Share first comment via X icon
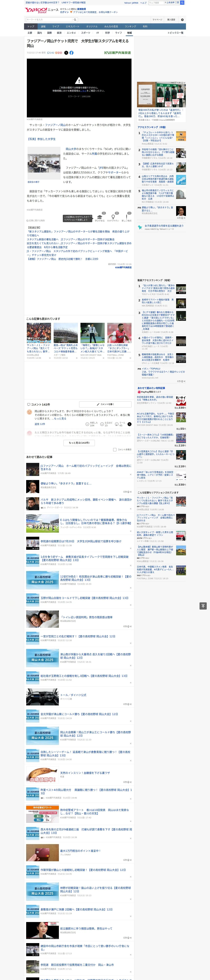 tap(130, 424)
